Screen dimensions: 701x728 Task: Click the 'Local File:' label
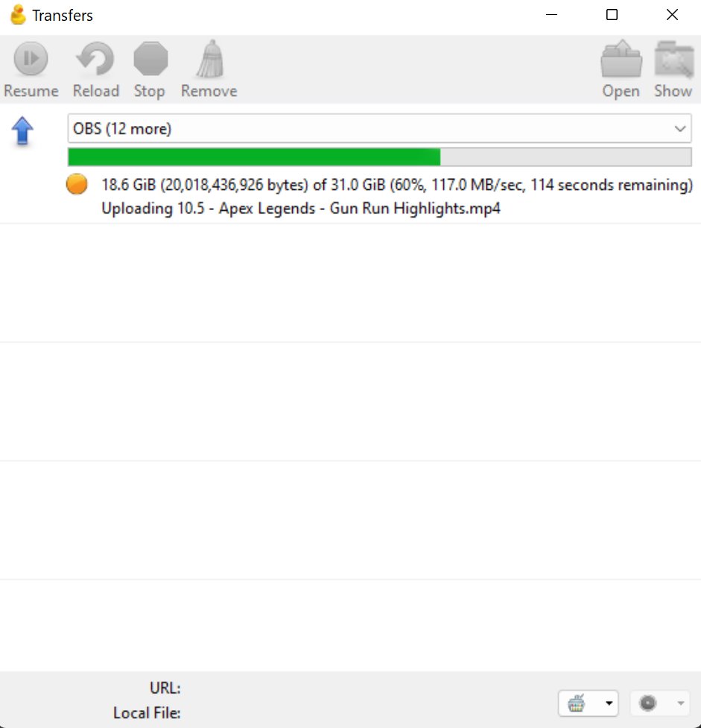pyautogui.click(x=147, y=712)
